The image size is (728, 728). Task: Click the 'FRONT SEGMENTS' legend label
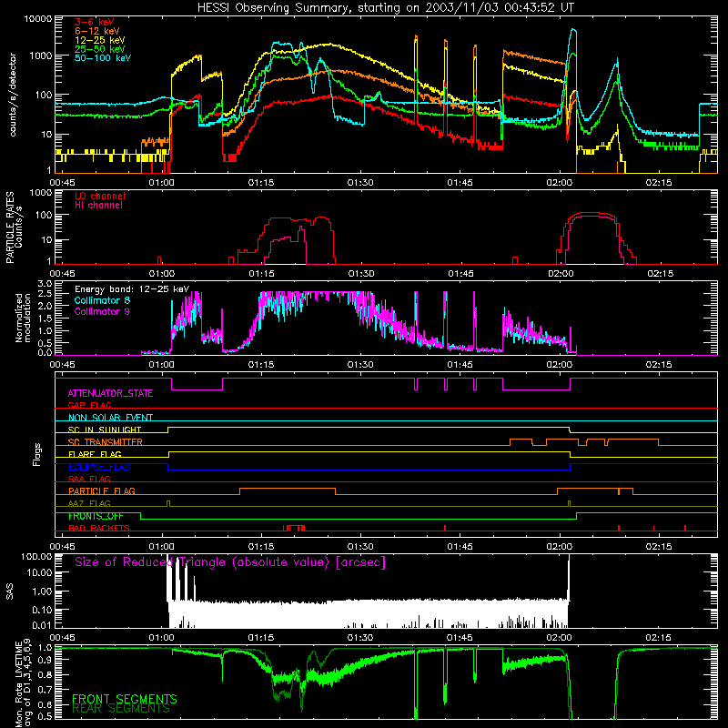click(x=125, y=699)
